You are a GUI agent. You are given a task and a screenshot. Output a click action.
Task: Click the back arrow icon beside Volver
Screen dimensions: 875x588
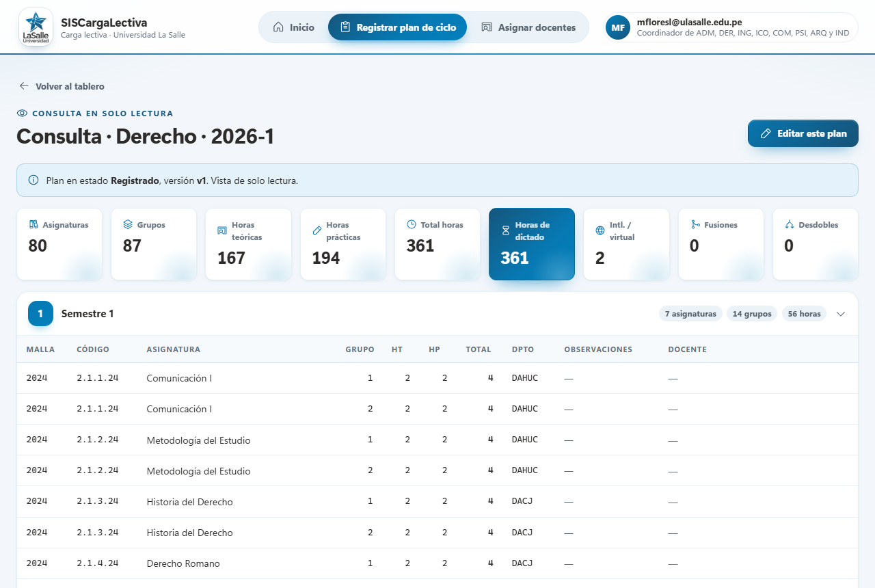[x=24, y=86]
